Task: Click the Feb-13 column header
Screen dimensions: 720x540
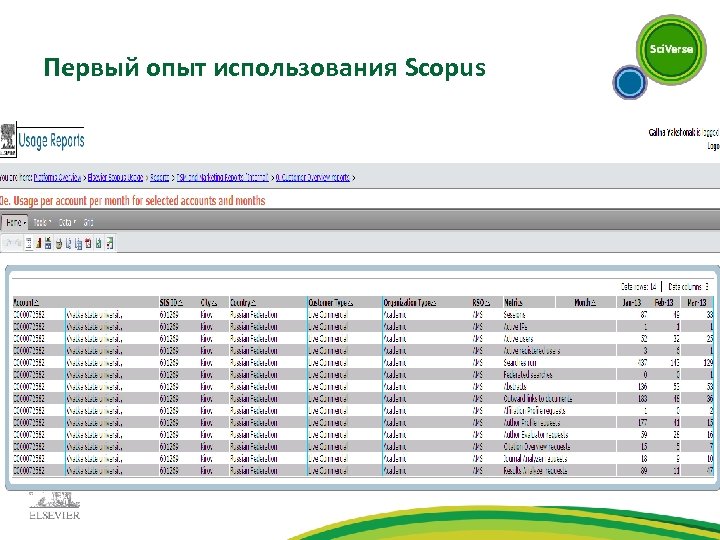Action: (x=664, y=303)
